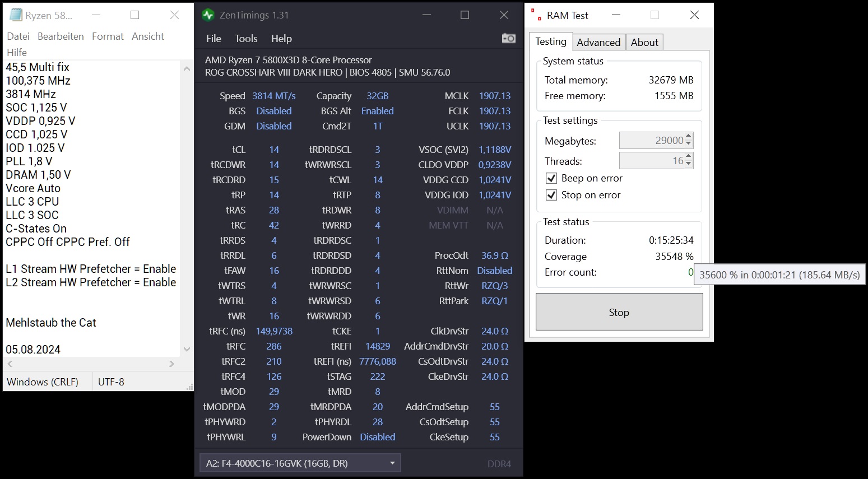The width and height of the screenshot is (868, 479).
Task: Open the File menu in ZenTimings
Action: [x=213, y=39]
